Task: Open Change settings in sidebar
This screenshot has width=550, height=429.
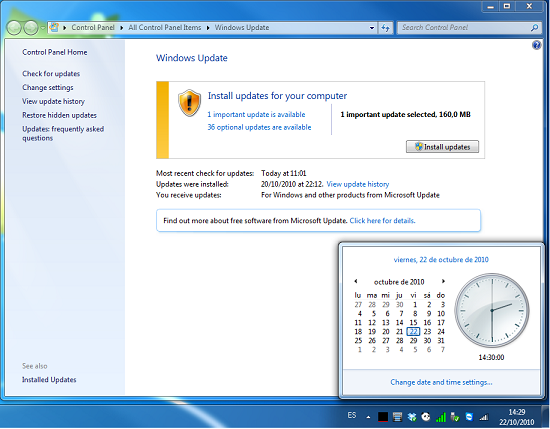Action: click(x=48, y=87)
